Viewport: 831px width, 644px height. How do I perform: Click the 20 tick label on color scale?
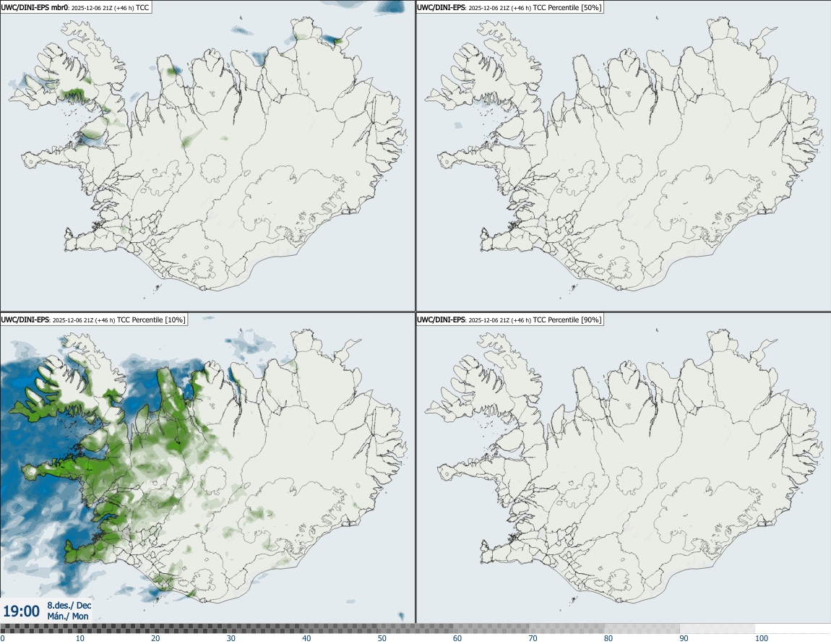[155, 638]
